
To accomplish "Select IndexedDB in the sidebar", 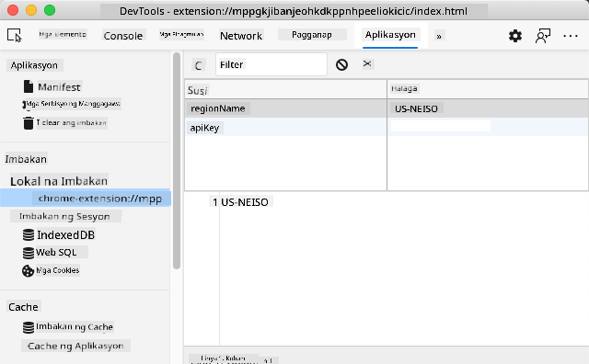I will [x=59, y=235].
